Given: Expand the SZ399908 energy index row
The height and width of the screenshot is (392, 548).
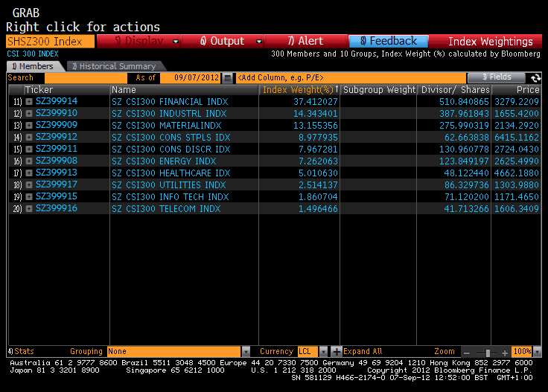Looking at the screenshot, I should [29, 161].
